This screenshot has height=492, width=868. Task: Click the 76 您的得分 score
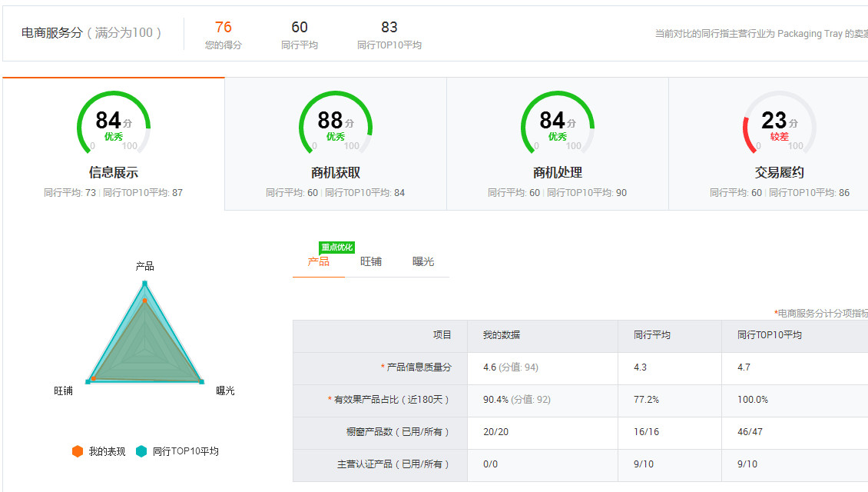(x=223, y=35)
